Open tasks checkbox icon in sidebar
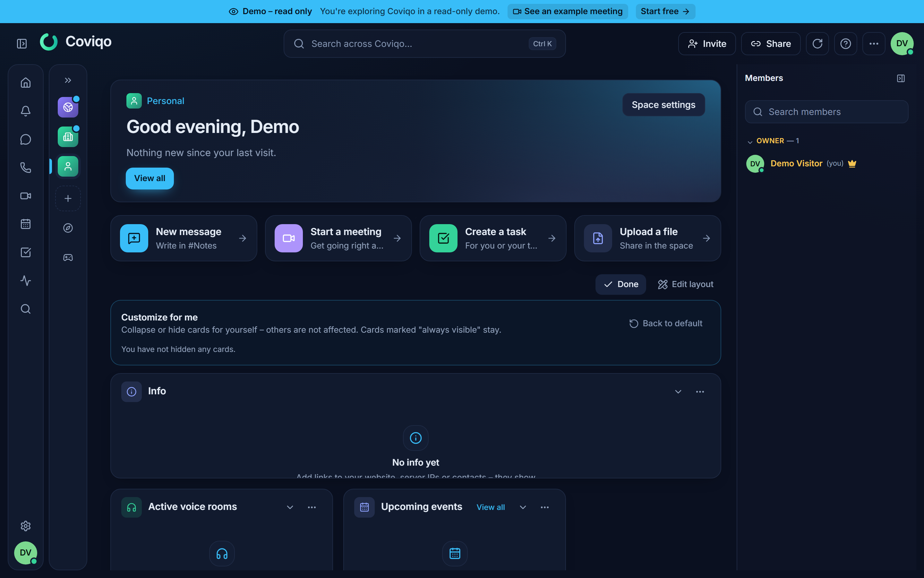The width and height of the screenshot is (924, 578). 26,252
